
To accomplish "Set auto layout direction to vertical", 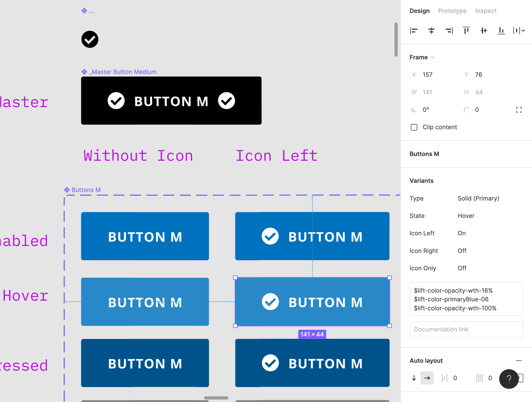I will click(x=414, y=378).
